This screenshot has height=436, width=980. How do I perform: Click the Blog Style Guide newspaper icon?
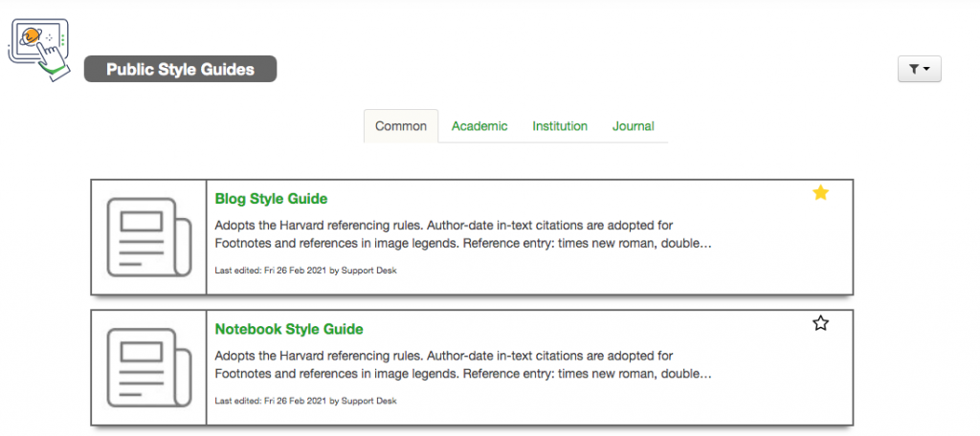tap(148, 237)
